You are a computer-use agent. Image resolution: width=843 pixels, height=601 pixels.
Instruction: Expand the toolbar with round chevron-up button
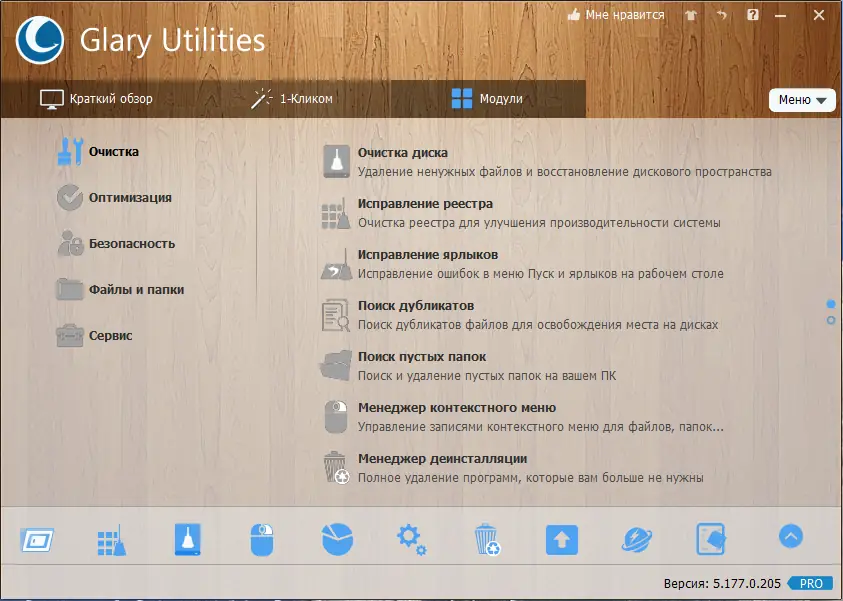[x=791, y=536]
